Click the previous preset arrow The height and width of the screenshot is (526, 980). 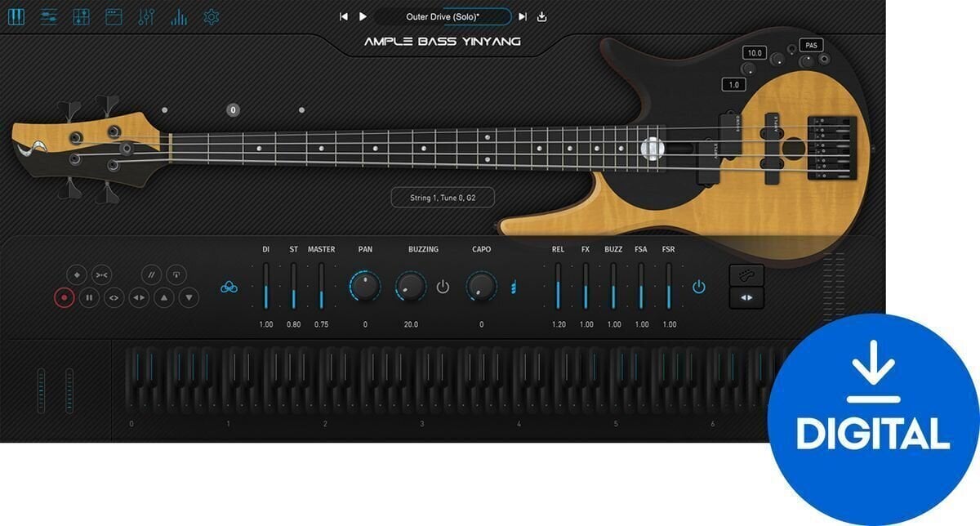pyautogui.click(x=343, y=16)
